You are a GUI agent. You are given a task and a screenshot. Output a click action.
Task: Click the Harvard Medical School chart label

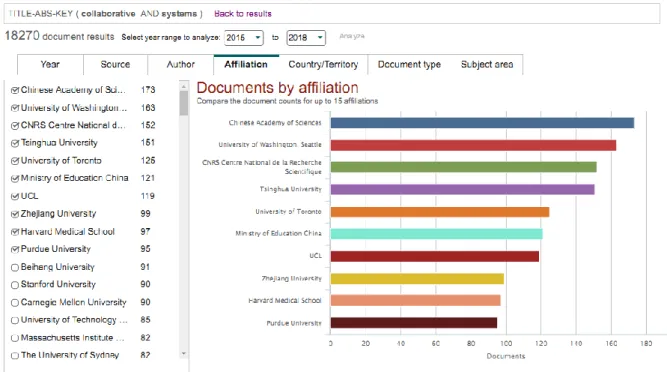(x=285, y=301)
